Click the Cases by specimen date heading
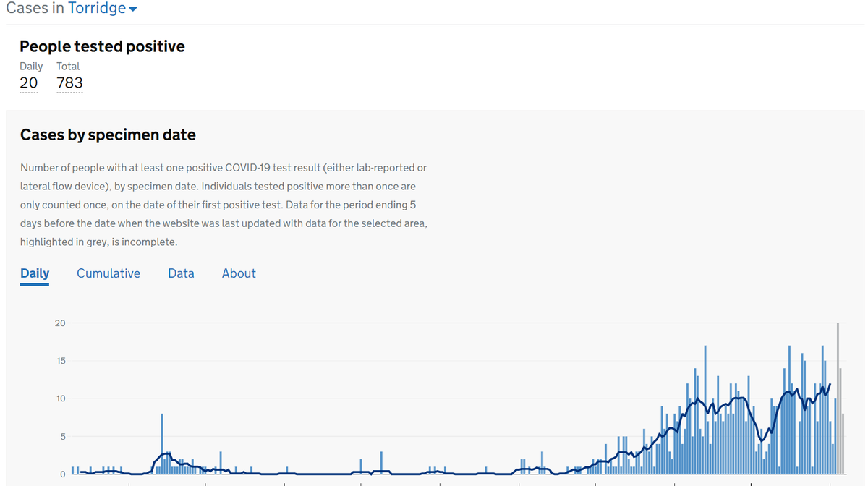Screen dimensions: 868x486 (x=108, y=135)
